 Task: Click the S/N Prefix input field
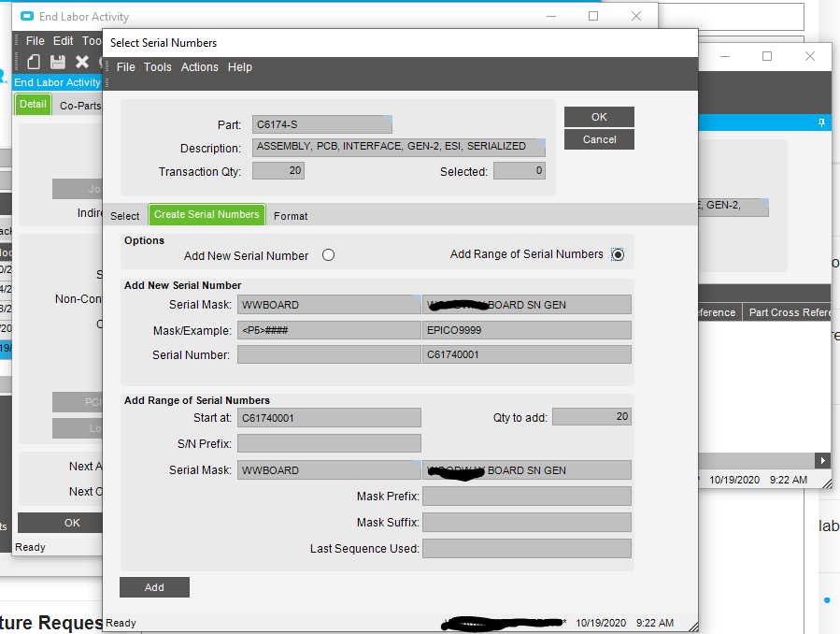(328, 443)
